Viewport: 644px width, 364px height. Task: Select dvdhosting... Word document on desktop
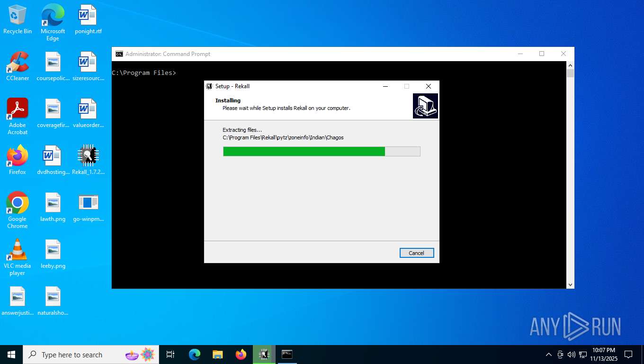53,160
